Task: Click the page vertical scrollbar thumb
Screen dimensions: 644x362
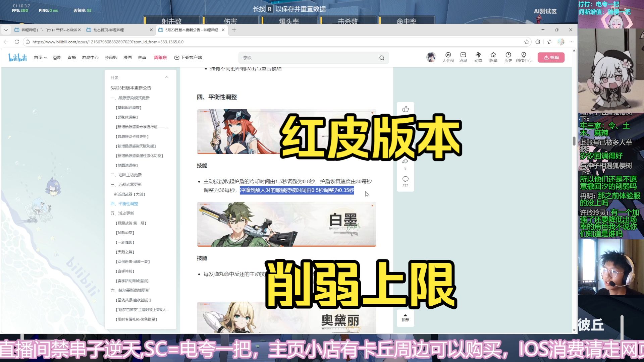Action: pos(574,141)
